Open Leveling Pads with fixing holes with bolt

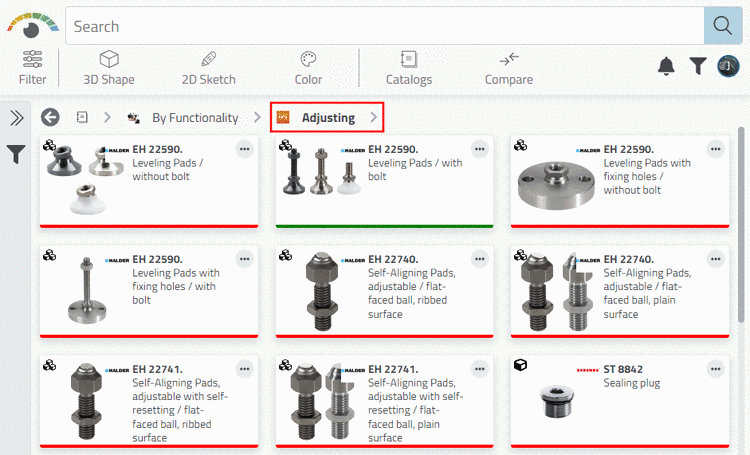tap(149, 292)
